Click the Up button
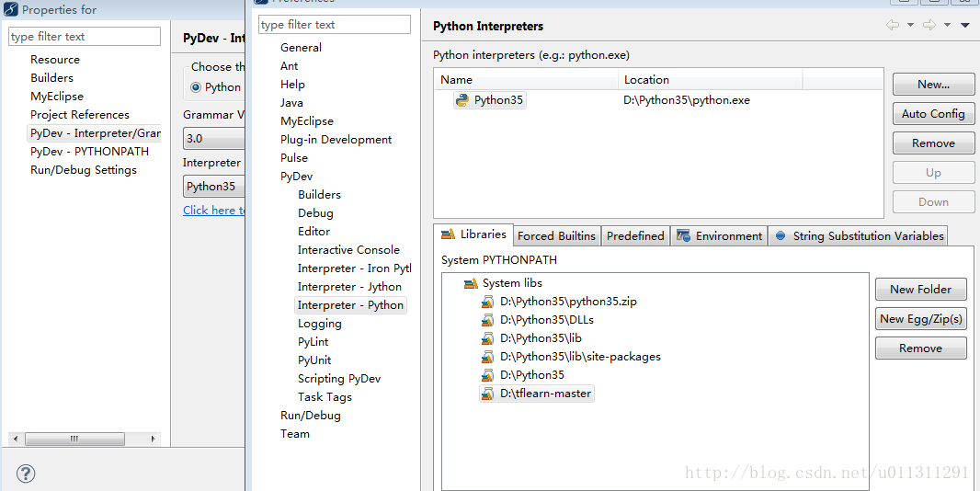 933,173
